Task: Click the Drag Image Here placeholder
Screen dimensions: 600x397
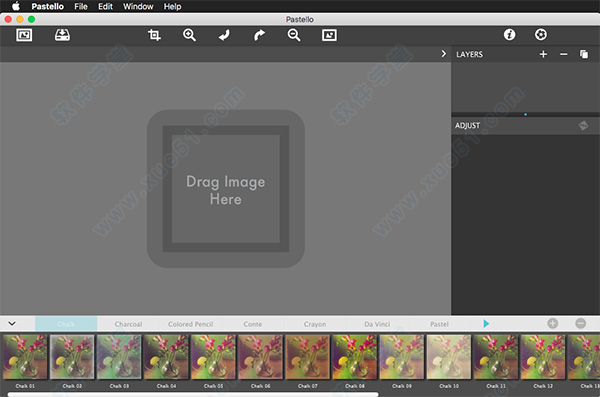Action: pyautogui.click(x=226, y=189)
